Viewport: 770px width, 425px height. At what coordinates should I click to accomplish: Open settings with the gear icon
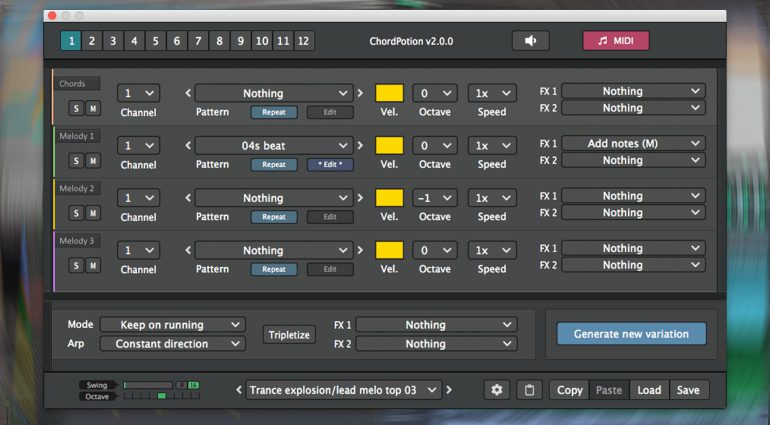496,390
